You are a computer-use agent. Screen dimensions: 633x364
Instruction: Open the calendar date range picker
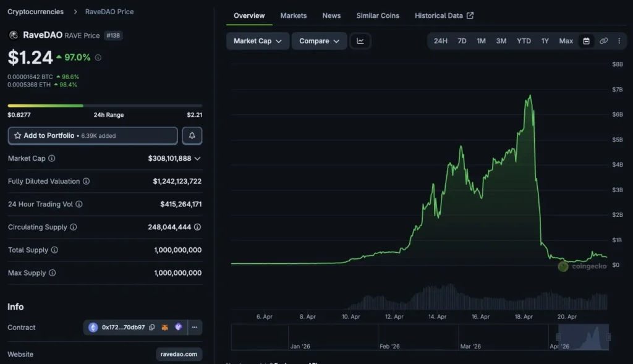click(586, 41)
